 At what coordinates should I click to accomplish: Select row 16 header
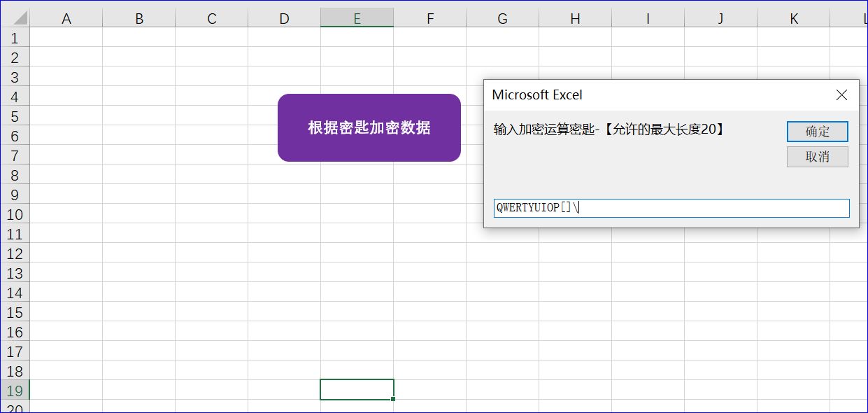pyautogui.click(x=15, y=332)
